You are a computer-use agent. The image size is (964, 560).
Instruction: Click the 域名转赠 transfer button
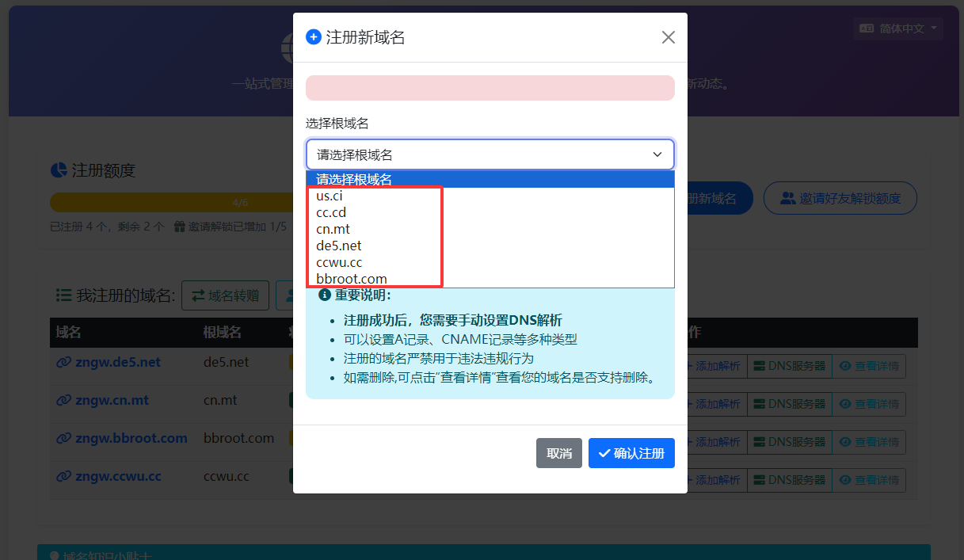(225, 296)
